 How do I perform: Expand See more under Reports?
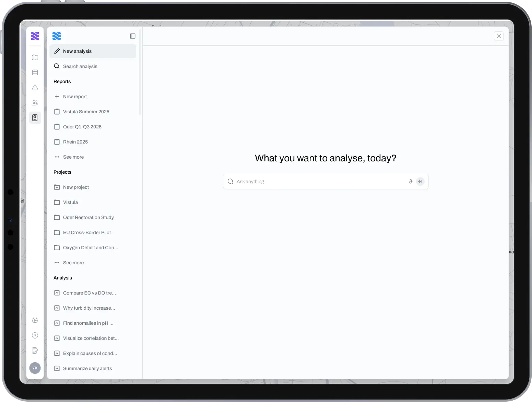73,157
